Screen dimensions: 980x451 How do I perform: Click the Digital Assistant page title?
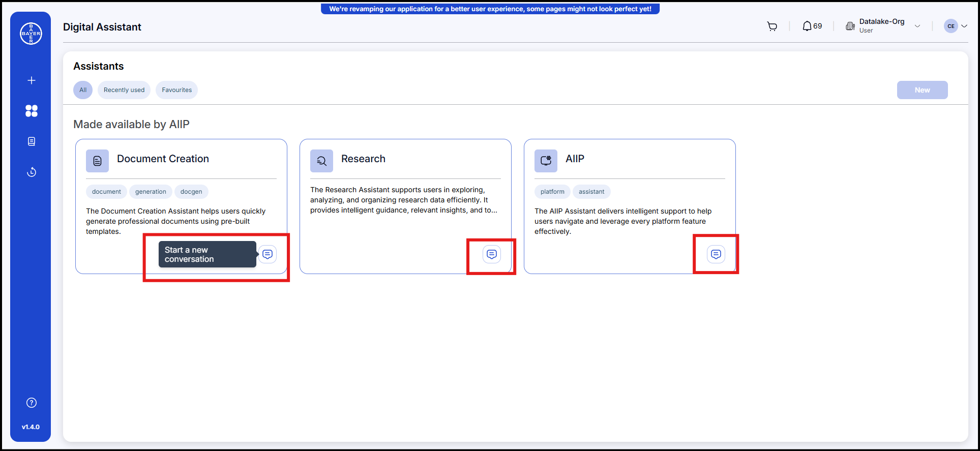click(x=102, y=27)
